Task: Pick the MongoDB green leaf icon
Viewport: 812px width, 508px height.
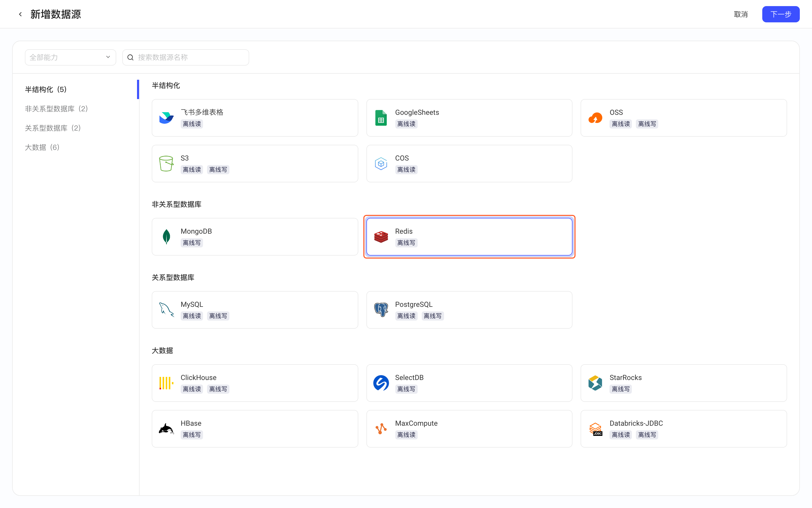Action: pyautogui.click(x=166, y=236)
